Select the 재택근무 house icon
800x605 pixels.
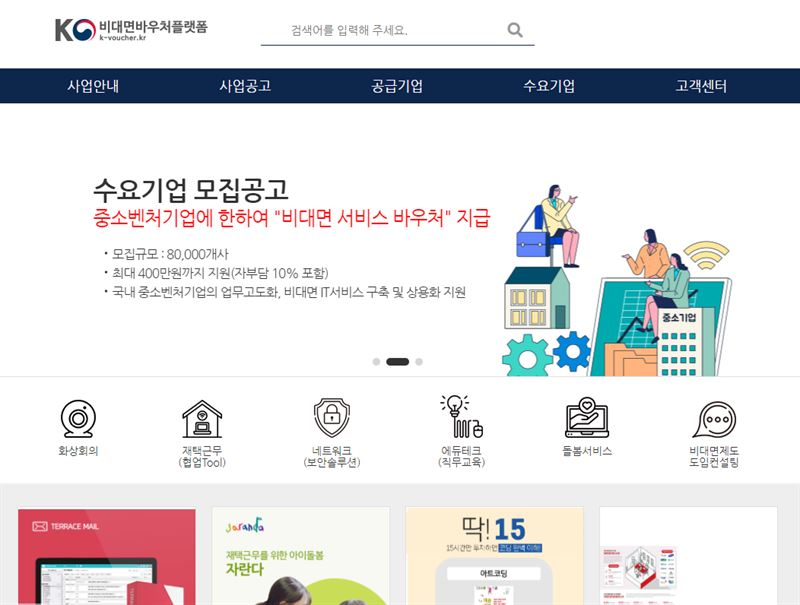202,419
